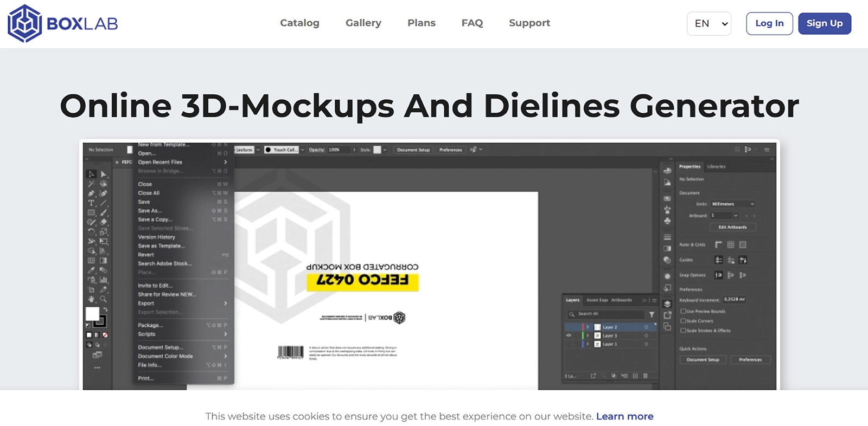Enable Use Preview Bounds checkbox
The width and height of the screenshot is (868, 426).
pyautogui.click(x=683, y=311)
